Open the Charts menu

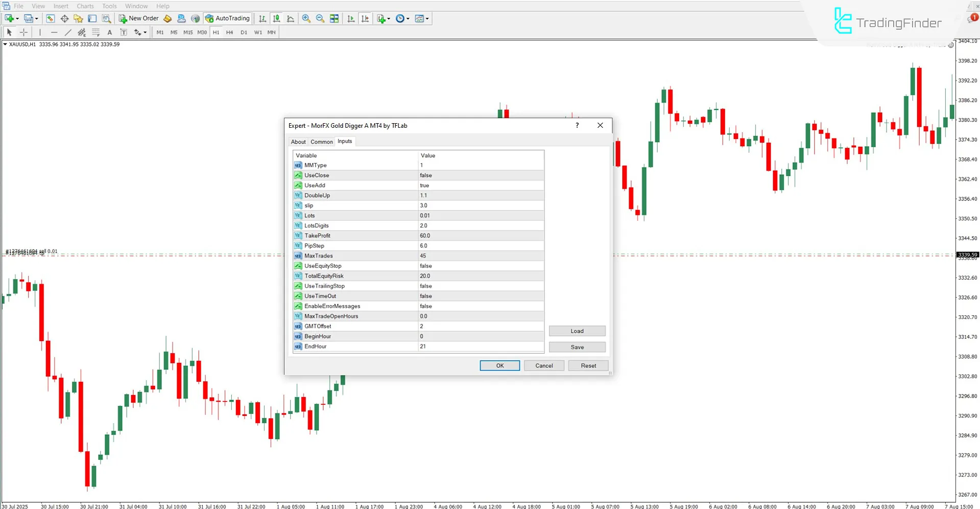click(x=85, y=6)
